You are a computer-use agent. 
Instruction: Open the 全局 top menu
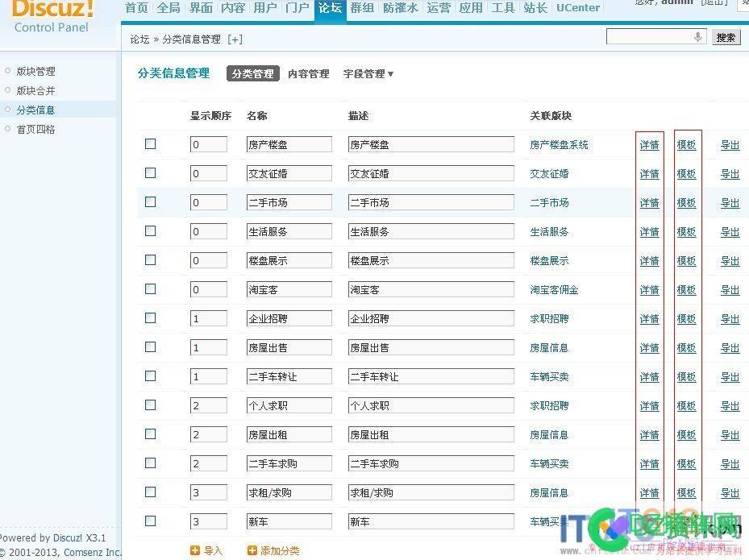169,7
